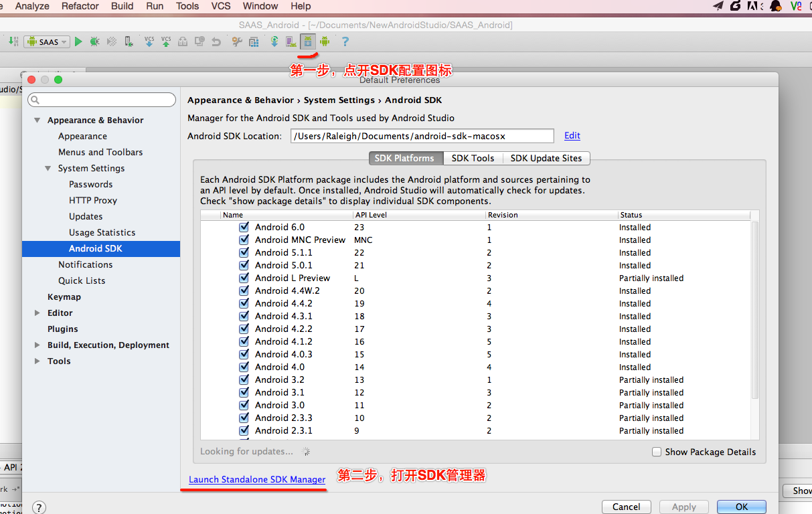Click the Status column header
Image resolution: width=812 pixels, height=514 pixels.
coord(684,215)
